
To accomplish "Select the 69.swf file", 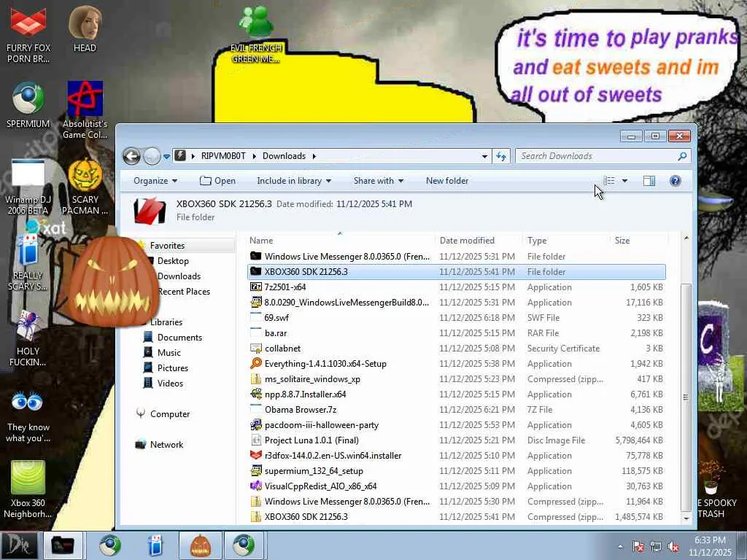I will click(x=457, y=318).
